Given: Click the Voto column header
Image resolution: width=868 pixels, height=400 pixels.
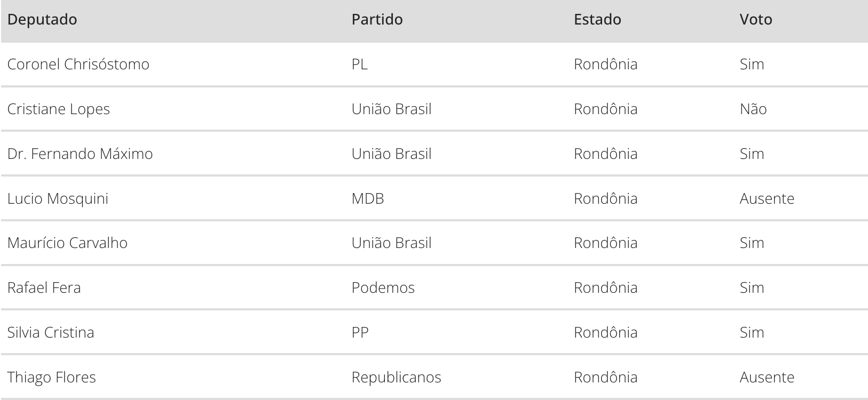Looking at the screenshot, I should 756,20.
